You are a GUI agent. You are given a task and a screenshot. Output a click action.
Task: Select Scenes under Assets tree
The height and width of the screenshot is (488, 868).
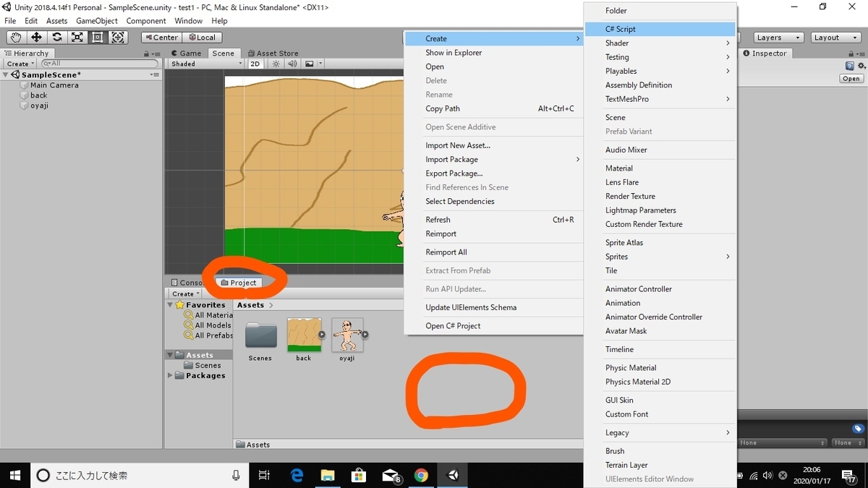(203, 365)
